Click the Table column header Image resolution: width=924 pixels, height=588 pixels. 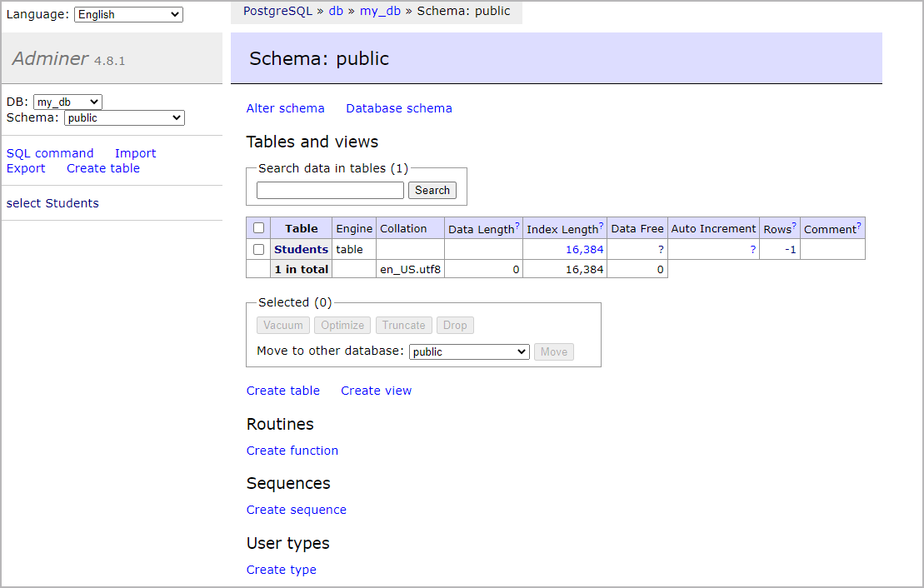click(301, 228)
